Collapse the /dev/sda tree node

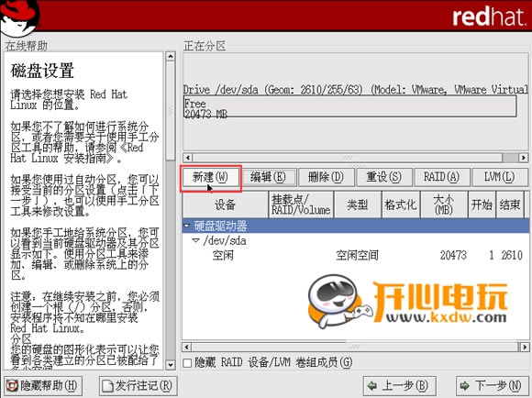(x=195, y=240)
